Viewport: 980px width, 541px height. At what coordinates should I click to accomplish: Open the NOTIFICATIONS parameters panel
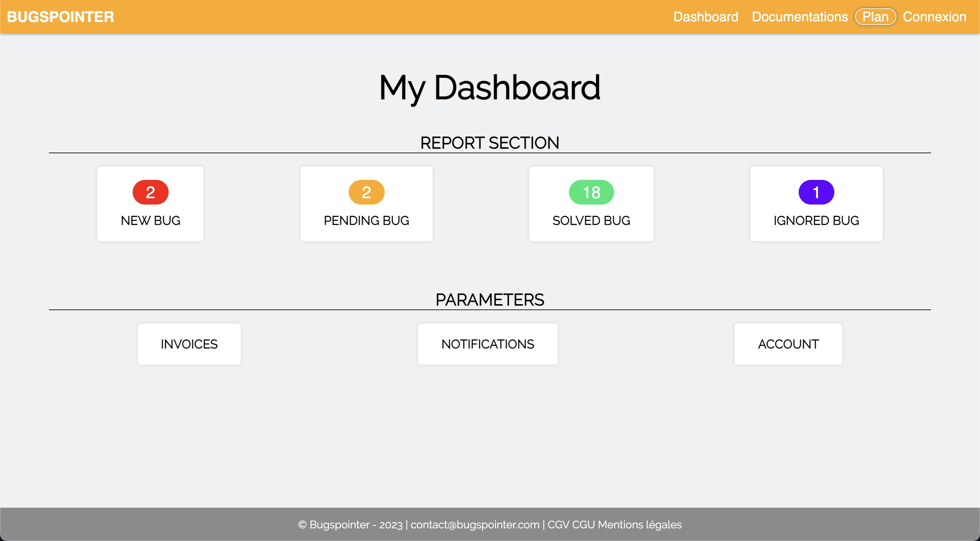tap(488, 344)
